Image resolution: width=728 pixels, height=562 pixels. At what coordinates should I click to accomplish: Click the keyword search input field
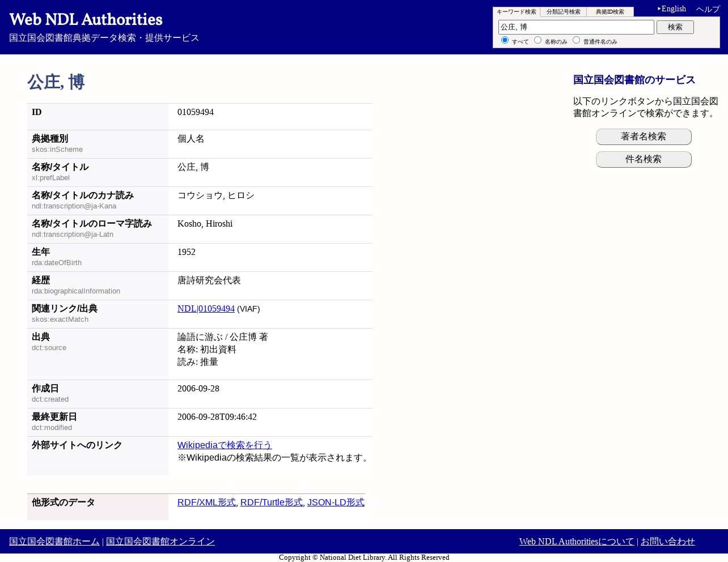tap(576, 27)
